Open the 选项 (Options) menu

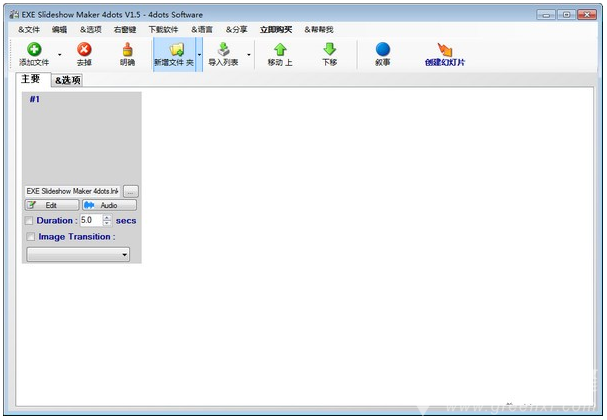(x=91, y=29)
